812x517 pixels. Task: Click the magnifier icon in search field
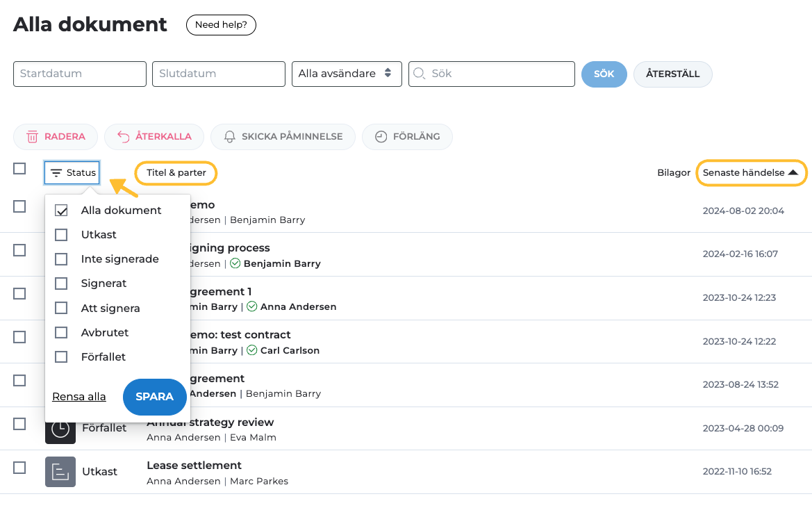[420, 74]
